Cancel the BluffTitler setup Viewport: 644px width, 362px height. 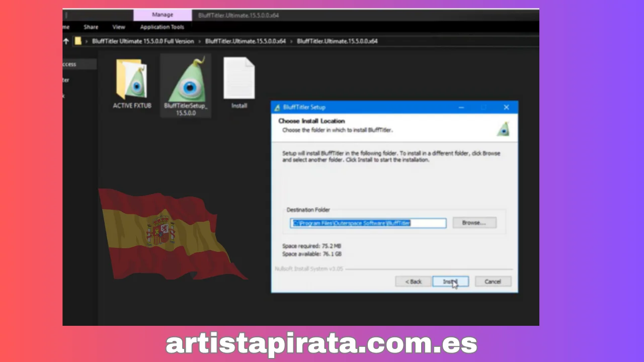point(493,282)
